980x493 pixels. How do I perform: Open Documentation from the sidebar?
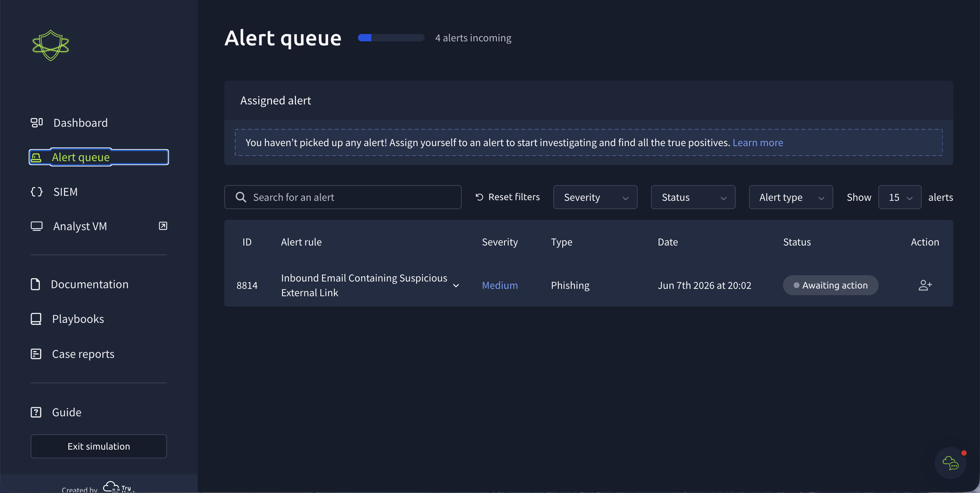click(x=90, y=284)
